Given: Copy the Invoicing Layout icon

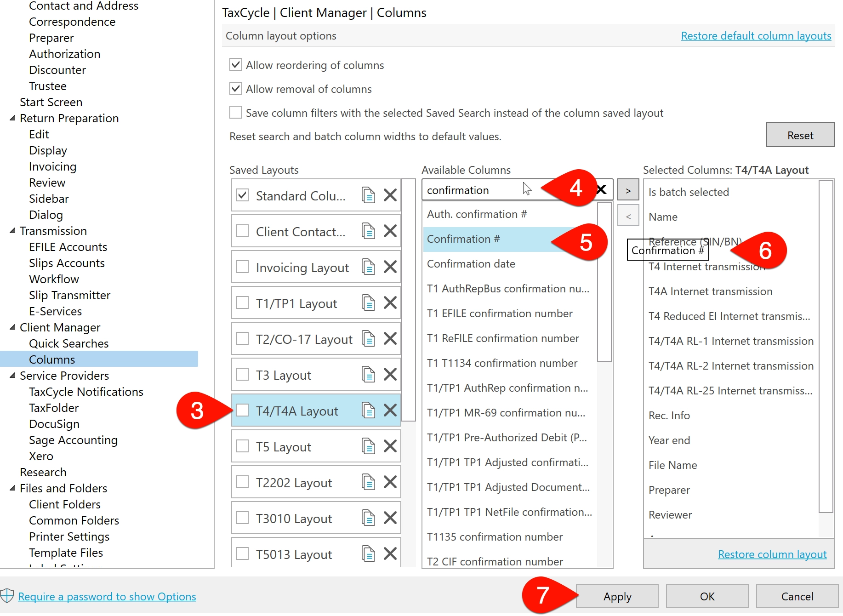Looking at the screenshot, I should (368, 267).
